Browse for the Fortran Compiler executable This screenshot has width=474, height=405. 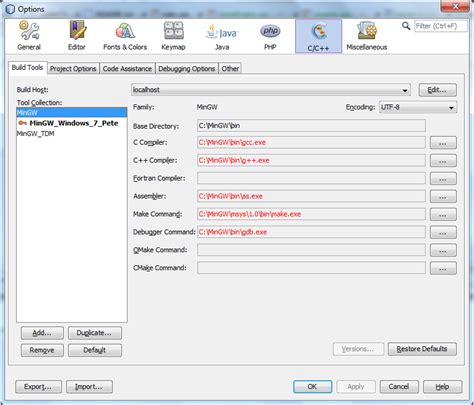[x=443, y=179]
